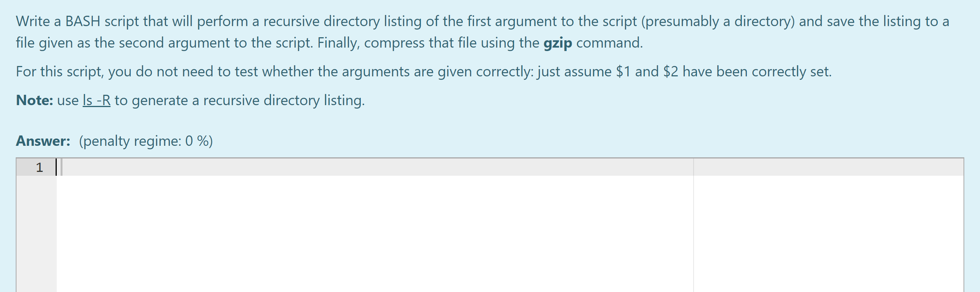Click line number 1 in the editor gutter
Screen dimensions: 980x292
click(39, 167)
